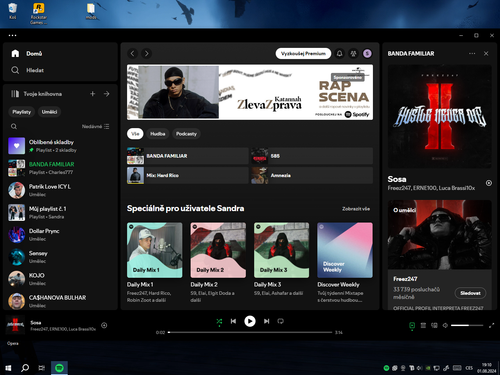Viewport: 500px width, 375px height.
Task: Select the Podcasty filter chip
Action: tap(186, 134)
